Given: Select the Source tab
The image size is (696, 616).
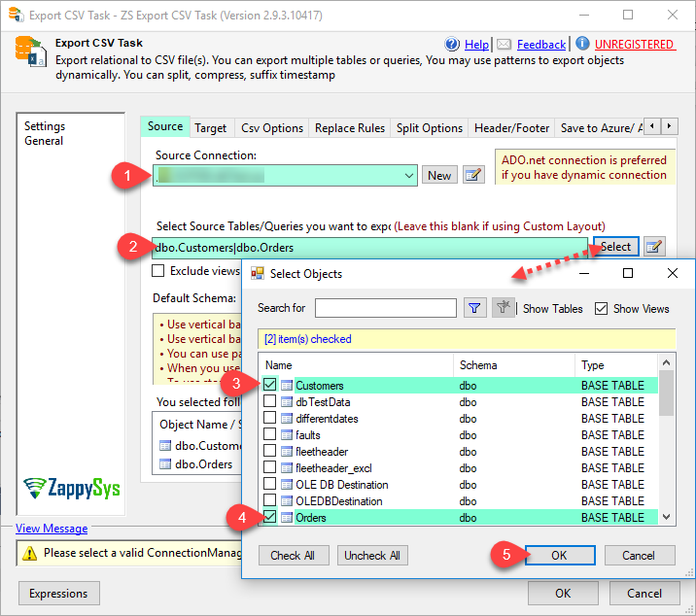Looking at the screenshot, I should [165, 126].
